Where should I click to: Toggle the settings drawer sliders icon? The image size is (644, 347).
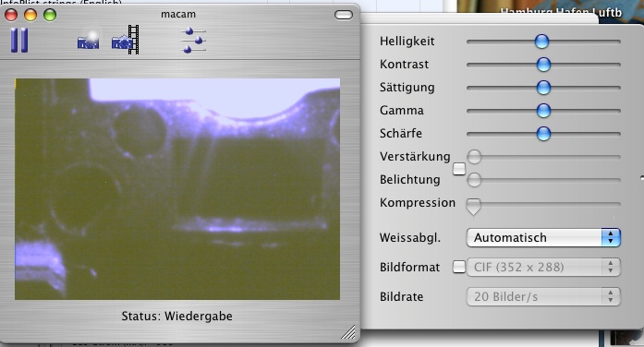[193, 41]
